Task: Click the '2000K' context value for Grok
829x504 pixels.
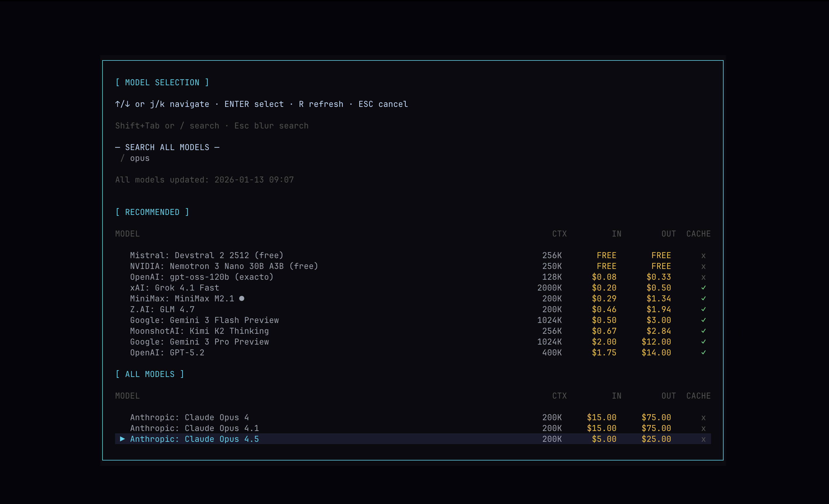Action: (549, 288)
